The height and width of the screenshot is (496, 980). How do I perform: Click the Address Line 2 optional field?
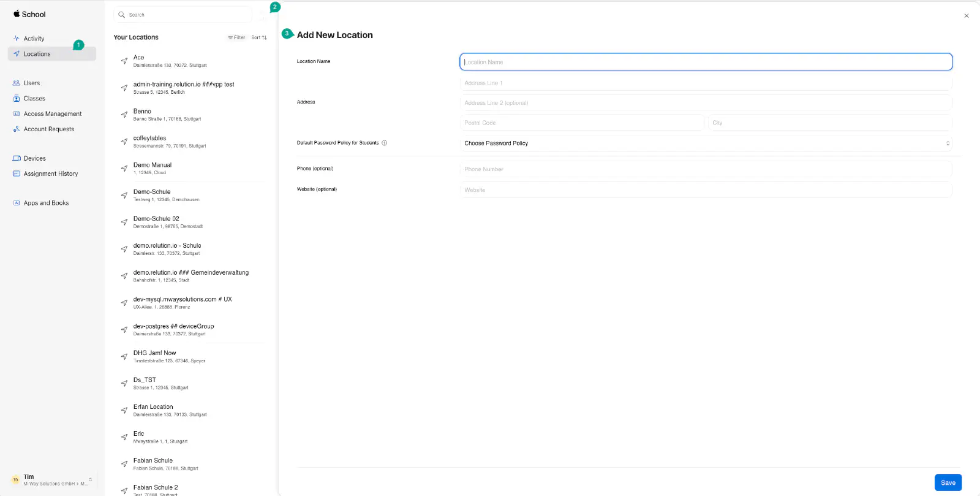point(706,103)
